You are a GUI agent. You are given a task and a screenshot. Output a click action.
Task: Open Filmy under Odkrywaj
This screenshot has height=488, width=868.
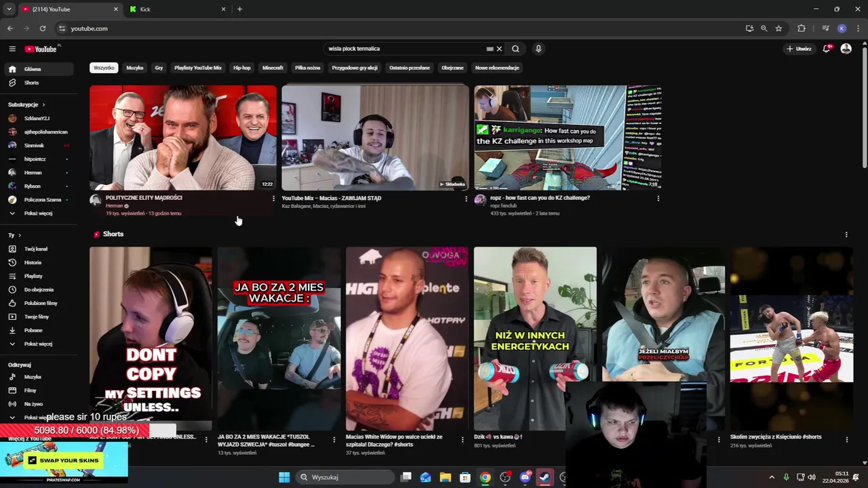(39, 390)
